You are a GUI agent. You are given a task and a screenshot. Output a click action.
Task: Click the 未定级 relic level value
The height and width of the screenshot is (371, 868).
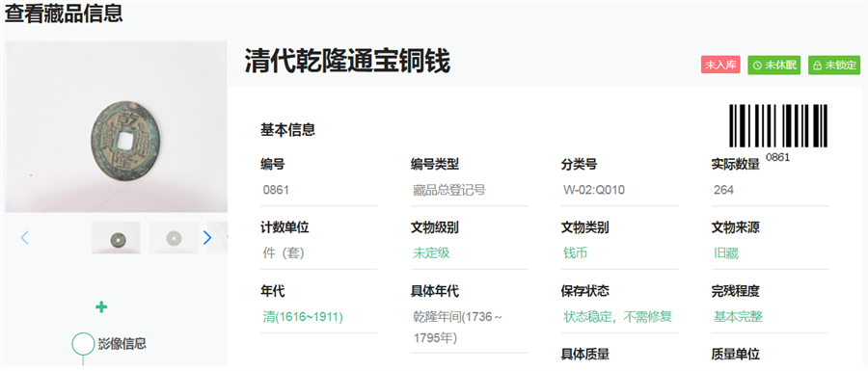pyautogui.click(x=431, y=253)
